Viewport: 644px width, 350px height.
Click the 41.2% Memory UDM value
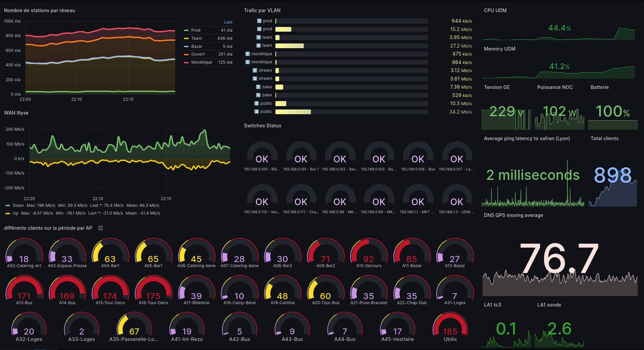[559, 66]
